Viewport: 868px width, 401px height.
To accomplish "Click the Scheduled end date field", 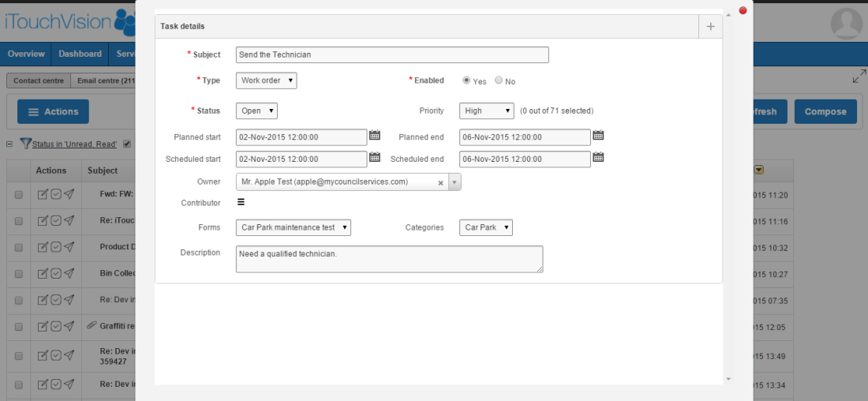I will tap(525, 159).
